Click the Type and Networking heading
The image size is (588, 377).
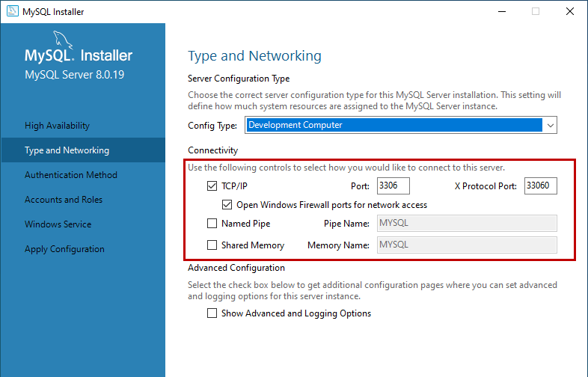(254, 56)
